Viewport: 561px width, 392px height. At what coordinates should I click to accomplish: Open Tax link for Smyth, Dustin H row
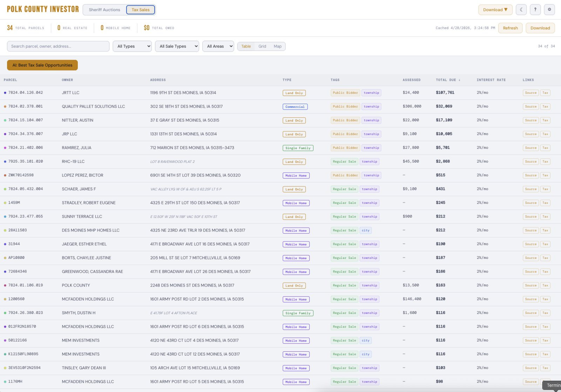[x=545, y=313]
